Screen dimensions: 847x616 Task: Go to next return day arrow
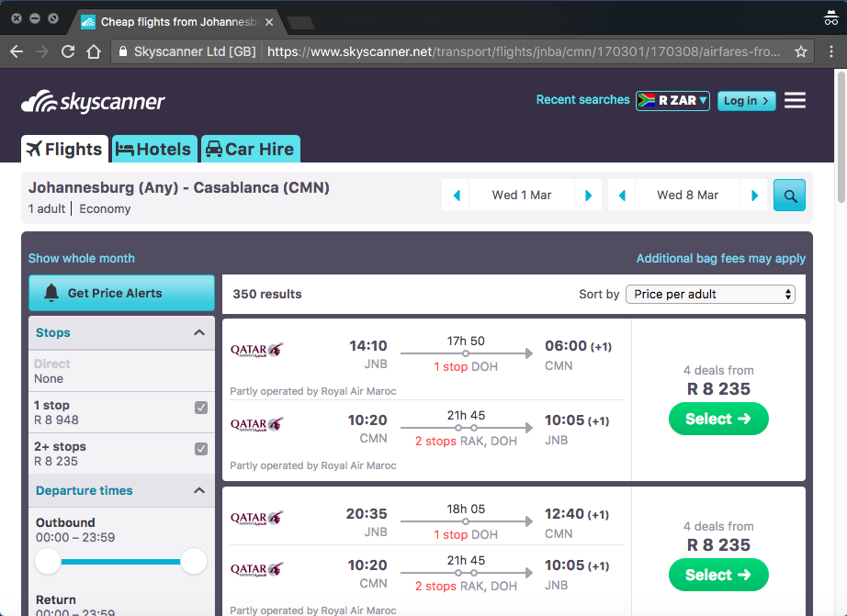click(754, 196)
